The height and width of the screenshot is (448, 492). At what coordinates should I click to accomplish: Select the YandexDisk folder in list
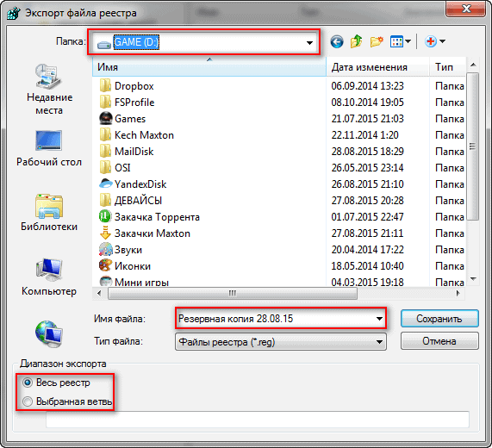140,184
